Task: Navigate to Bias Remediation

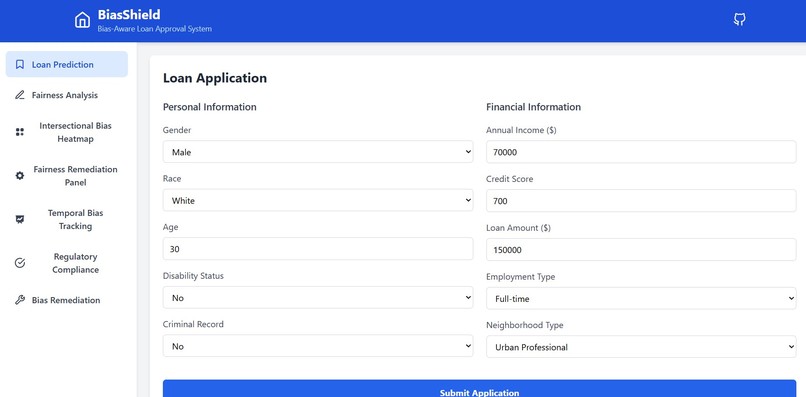Action: (x=67, y=300)
